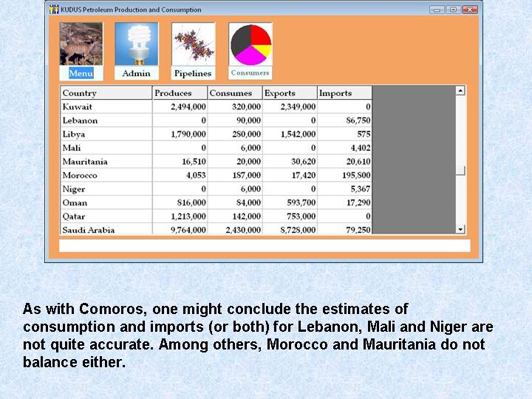Click the Pipelines label
Screen dimensions: 532x399
coord(193,73)
